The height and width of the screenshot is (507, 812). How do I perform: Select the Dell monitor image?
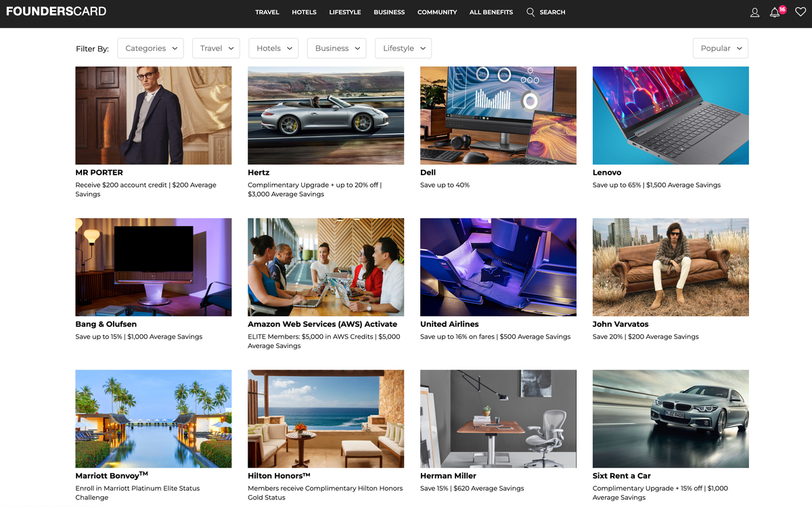click(498, 115)
